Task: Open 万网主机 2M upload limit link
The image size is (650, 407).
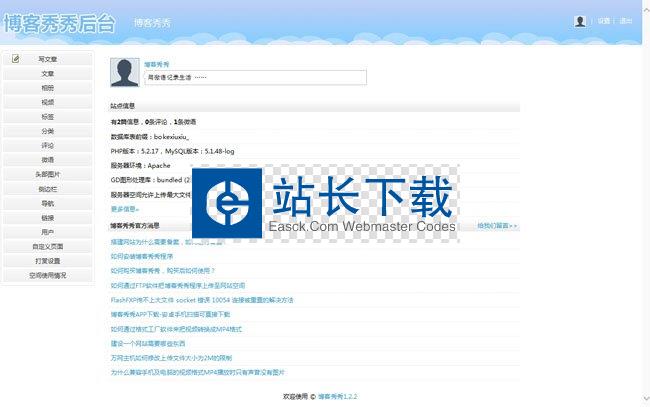Action: pyautogui.click(x=171, y=358)
